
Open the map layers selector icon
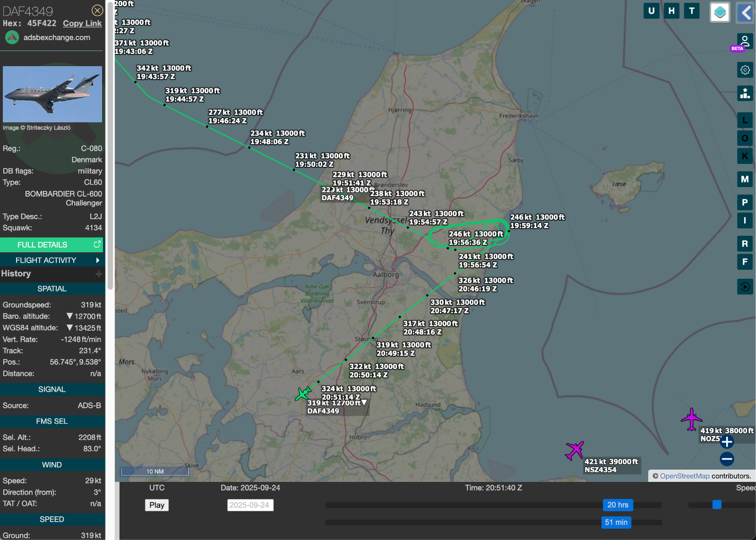tap(720, 12)
